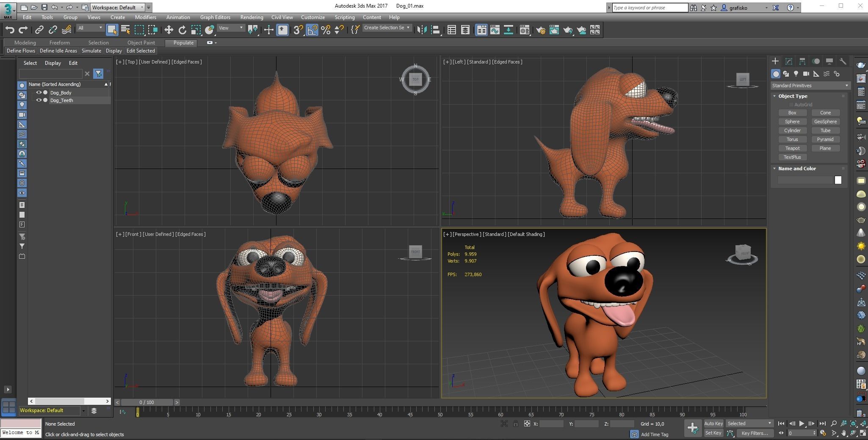Switch to the Freeform ribbon tab
868x440 pixels.
pyautogui.click(x=59, y=43)
